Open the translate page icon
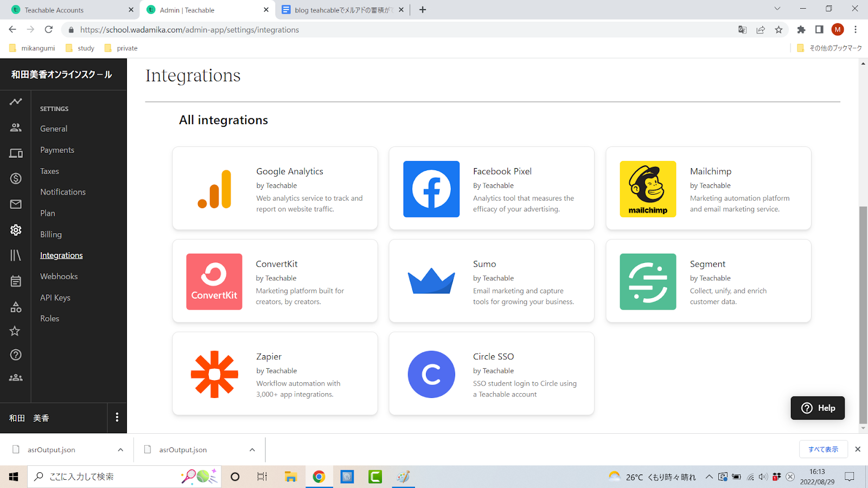The height and width of the screenshot is (488, 868). [742, 30]
